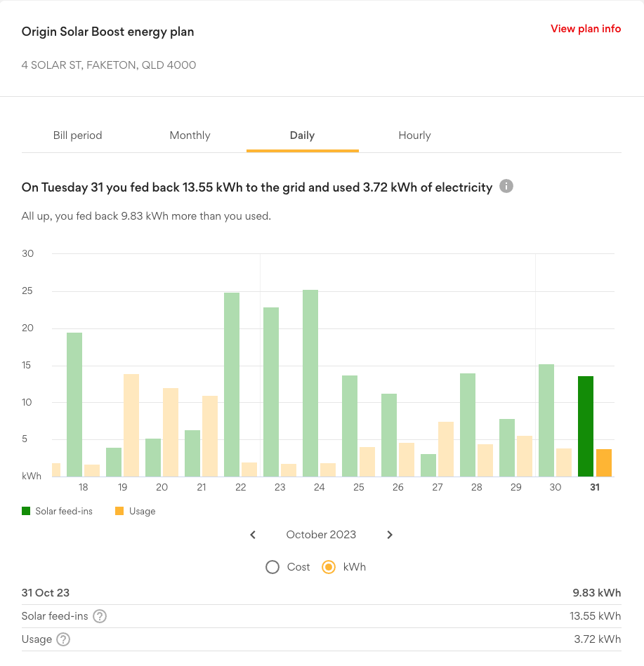Open View plan info

click(585, 29)
